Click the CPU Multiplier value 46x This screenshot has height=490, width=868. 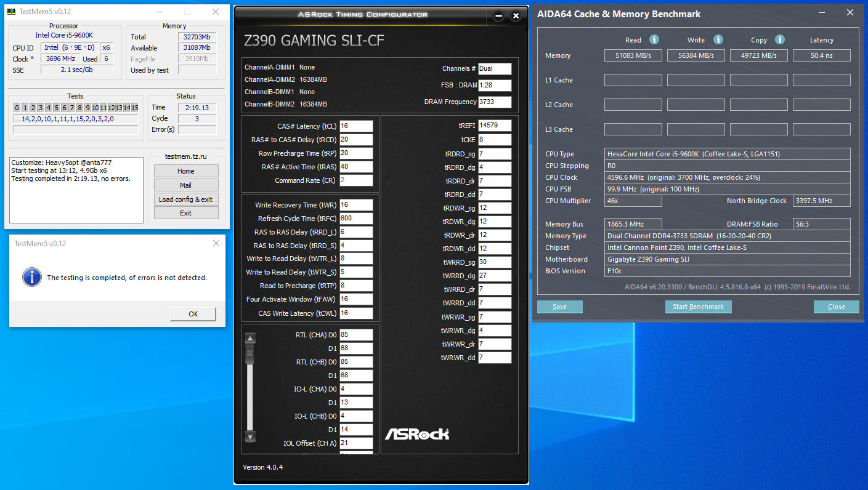[633, 201]
